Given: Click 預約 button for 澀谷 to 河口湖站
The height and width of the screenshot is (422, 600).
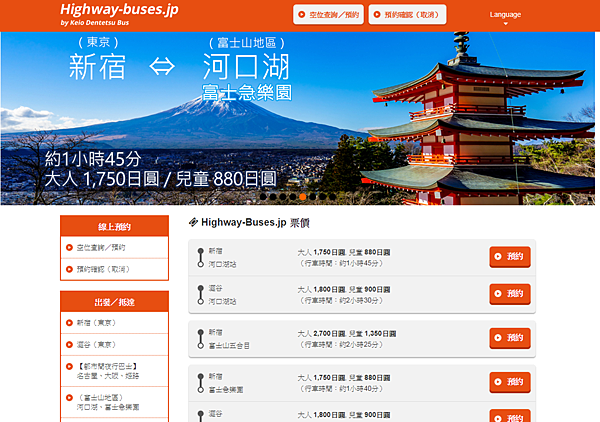Looking at the screenshot, I should click(x=510, y=294).
